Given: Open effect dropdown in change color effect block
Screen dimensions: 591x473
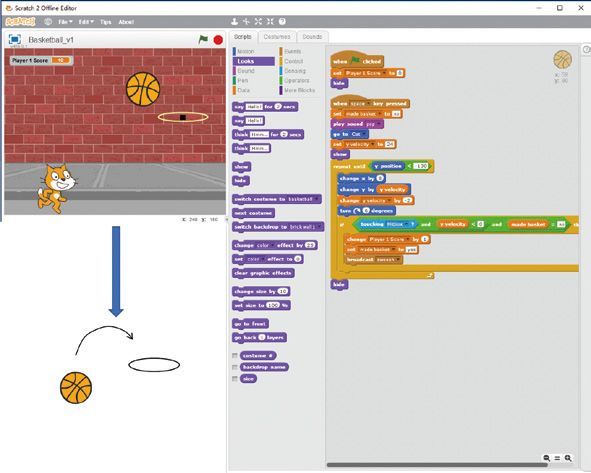Looking at the screenshot, I should click(272, 245).
